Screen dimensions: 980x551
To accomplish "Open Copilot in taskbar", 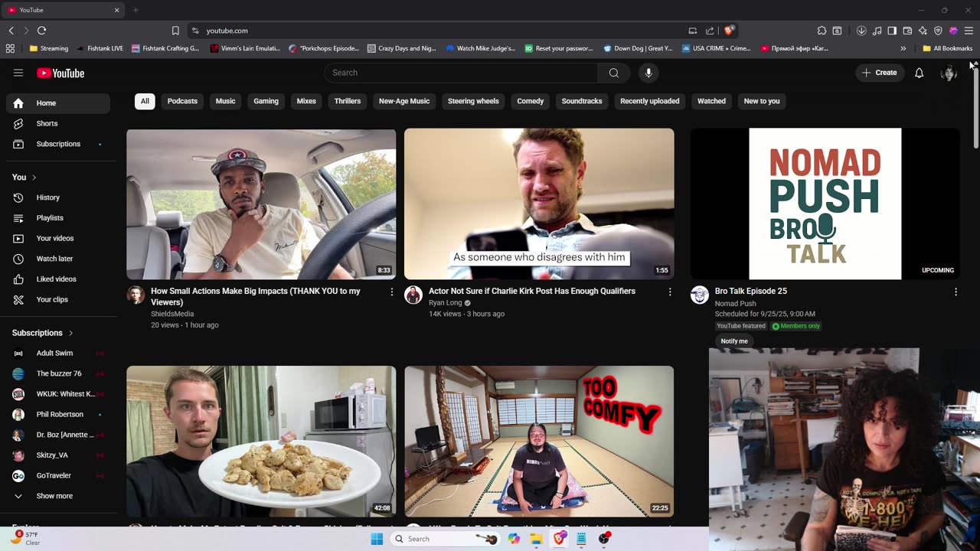I will click(x=514, y=539).
